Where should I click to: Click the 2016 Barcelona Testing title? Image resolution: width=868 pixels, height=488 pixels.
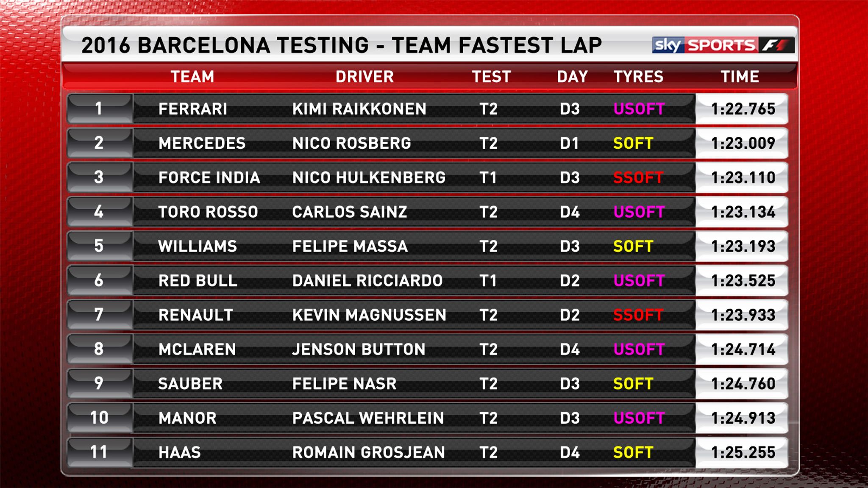click(341, 45)
